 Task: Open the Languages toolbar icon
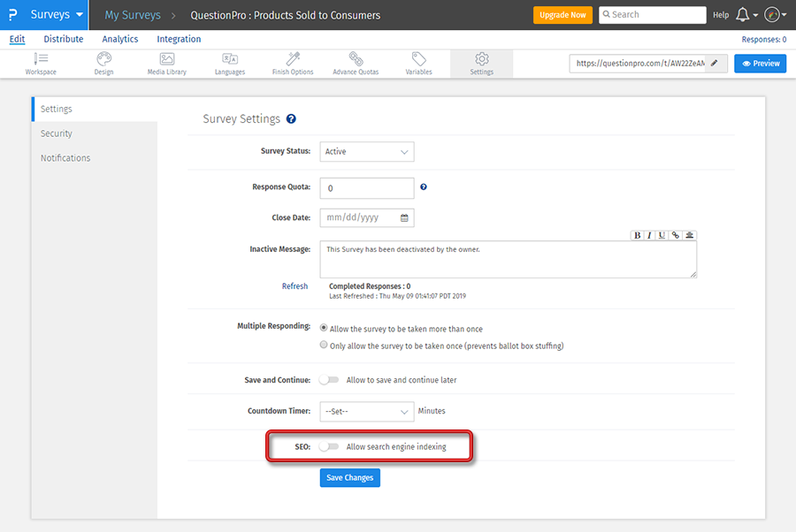click(x=229, y=63)
